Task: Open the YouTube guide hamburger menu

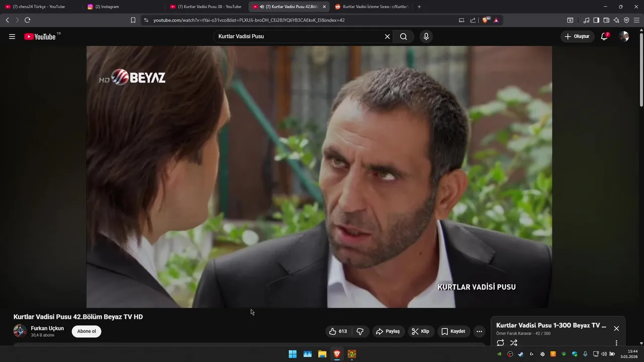Action: pyautogui.click(x=12, y=37)
